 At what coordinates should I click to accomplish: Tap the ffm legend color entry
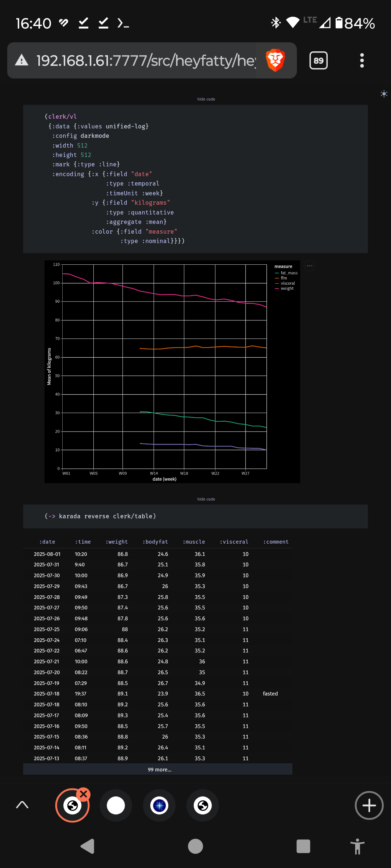point(281,278)
